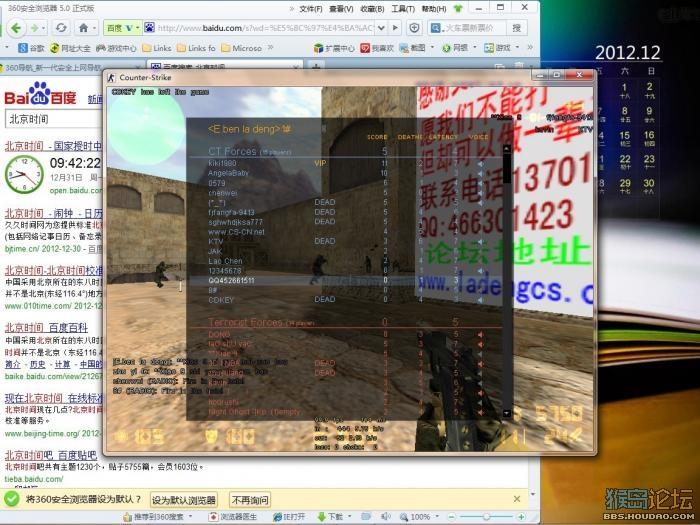
Task: Open 下载 downloads in status bar
Action: point(330,517)
